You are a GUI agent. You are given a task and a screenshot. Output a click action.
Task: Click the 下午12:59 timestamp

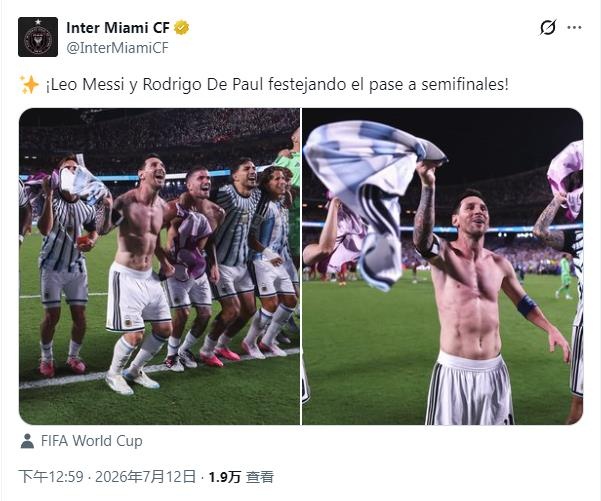tap(51, 477)
